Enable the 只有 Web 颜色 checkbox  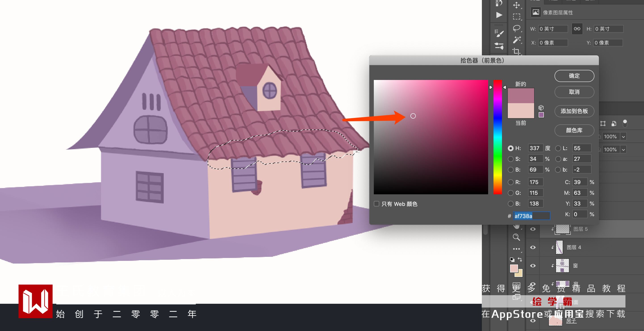click(x=376, y=204)
